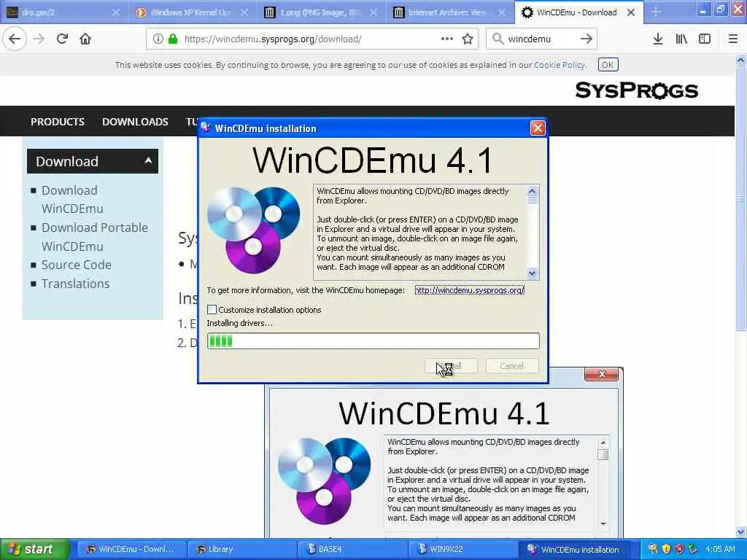Open the Source Code sidebar link
Image resolution: width=747 pixels, height=560 pixels.
pos(76,265)
